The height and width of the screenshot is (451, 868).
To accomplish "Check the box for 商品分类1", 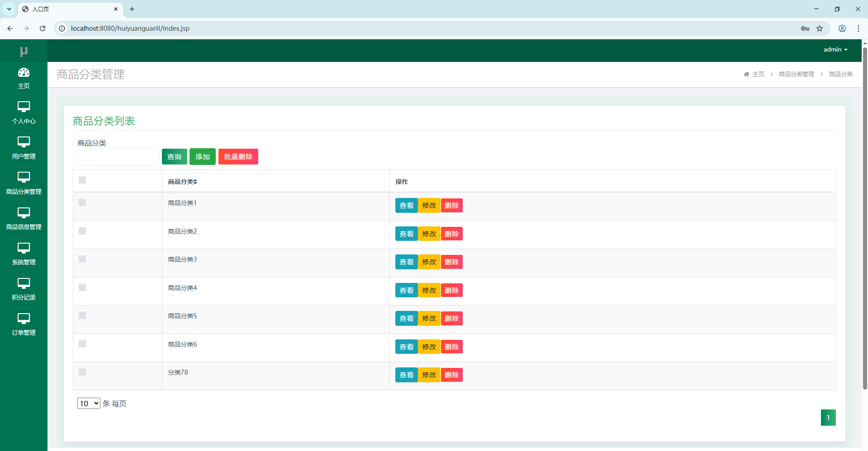I will [82, 202].
